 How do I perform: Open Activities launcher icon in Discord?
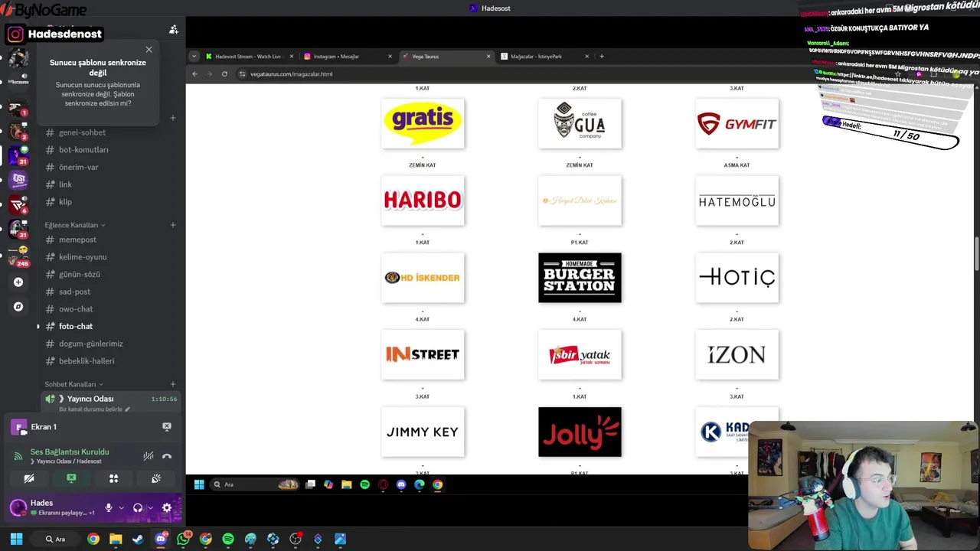[x=114, y=479]
